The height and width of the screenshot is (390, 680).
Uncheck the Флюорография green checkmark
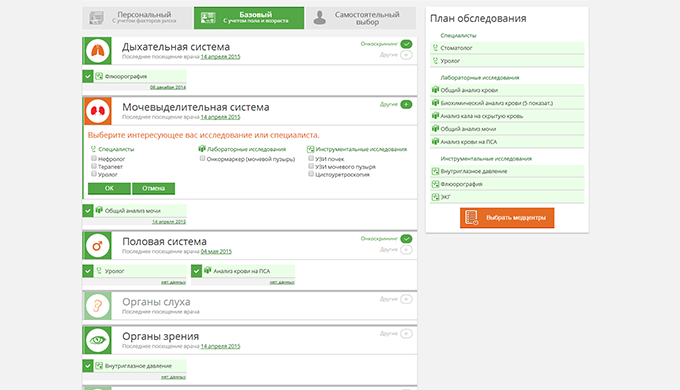[88, 76]
